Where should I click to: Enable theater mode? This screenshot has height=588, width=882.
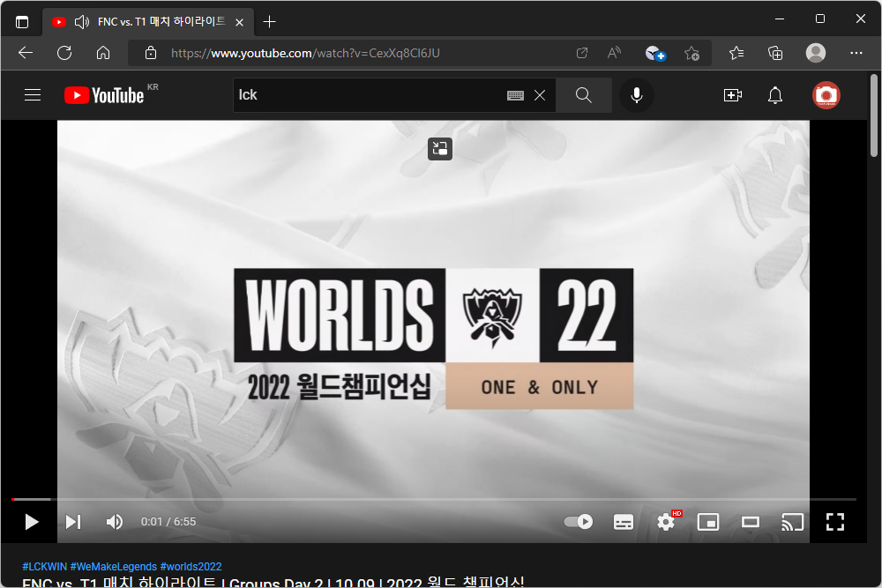coord(751,522)
